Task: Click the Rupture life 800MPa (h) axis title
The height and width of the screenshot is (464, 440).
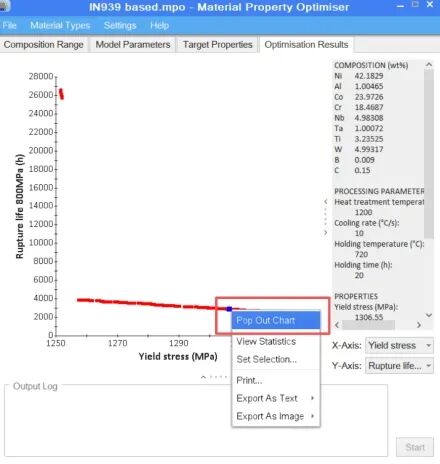Action: coord(20,206)
